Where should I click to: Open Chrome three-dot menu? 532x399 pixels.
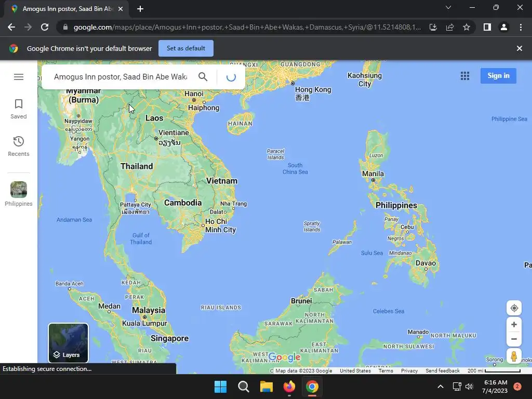tap(521, 27)
